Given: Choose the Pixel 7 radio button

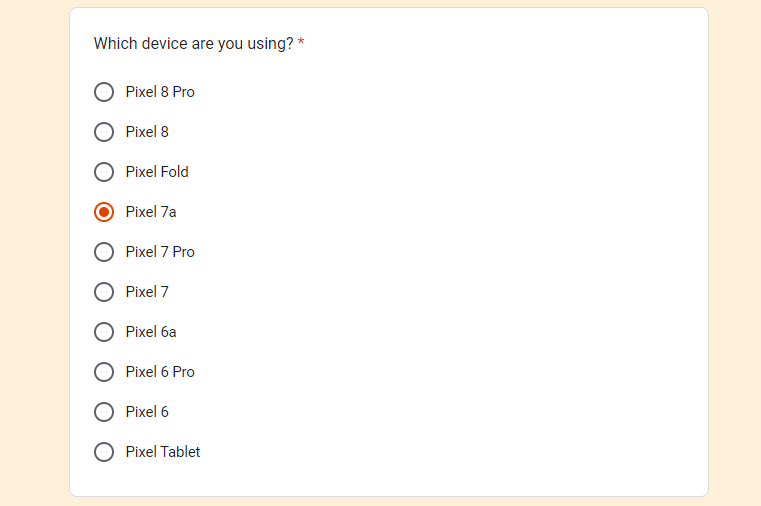Looking at the screenshot, I should point(104,292).
